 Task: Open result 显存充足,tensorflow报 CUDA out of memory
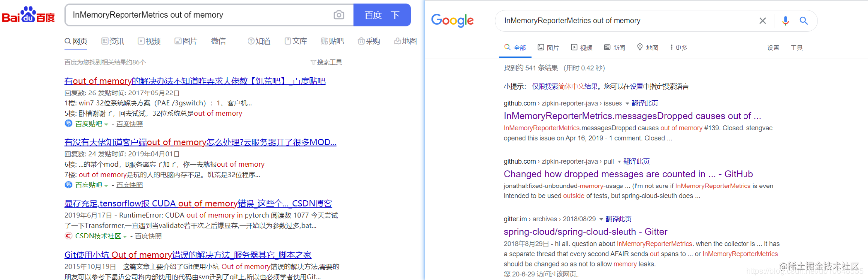[x=198, y=203]
